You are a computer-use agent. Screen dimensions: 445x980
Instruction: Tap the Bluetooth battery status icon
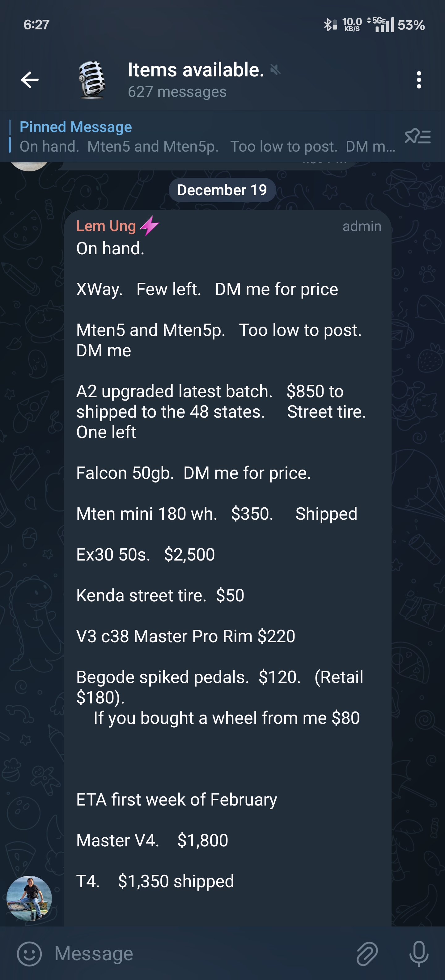point(330,25)
